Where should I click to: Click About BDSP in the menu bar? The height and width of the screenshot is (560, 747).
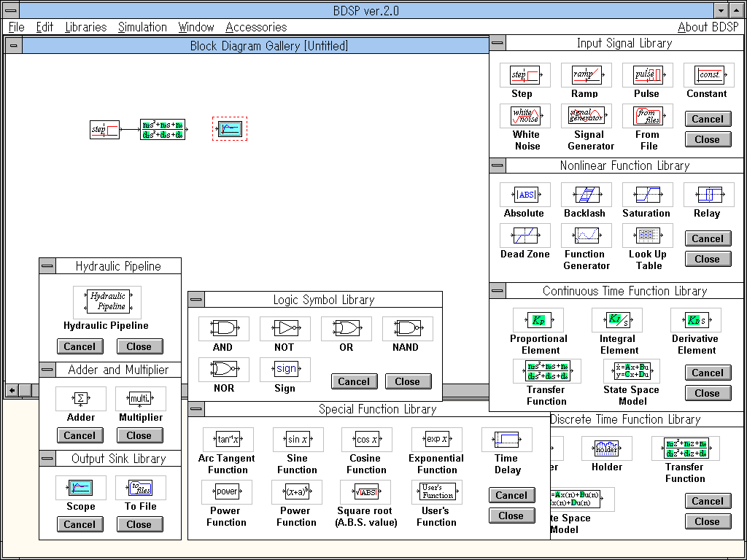708,27
